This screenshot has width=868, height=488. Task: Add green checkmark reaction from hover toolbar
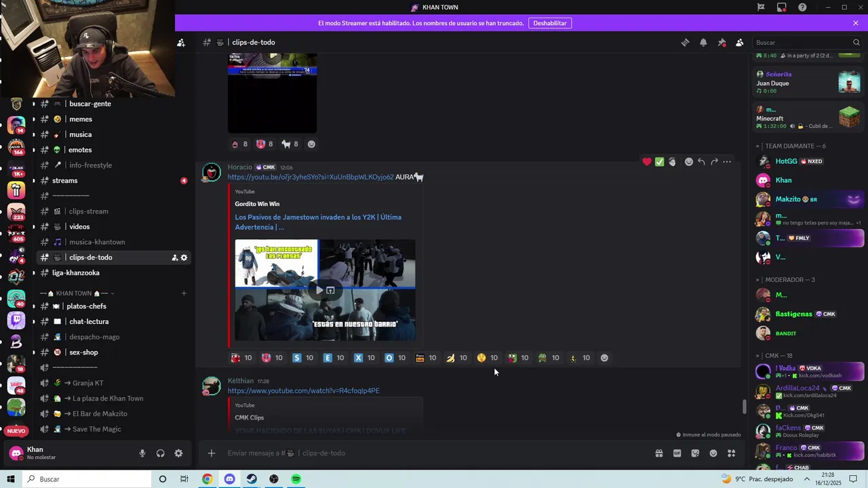[x=659, y=162]
